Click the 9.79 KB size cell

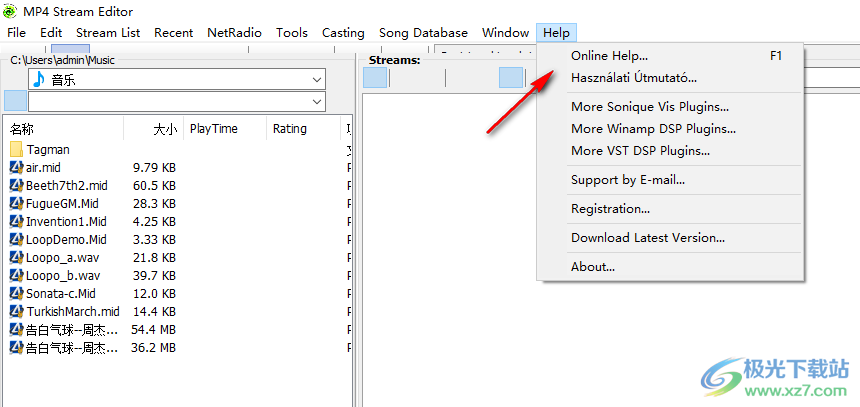154,167
